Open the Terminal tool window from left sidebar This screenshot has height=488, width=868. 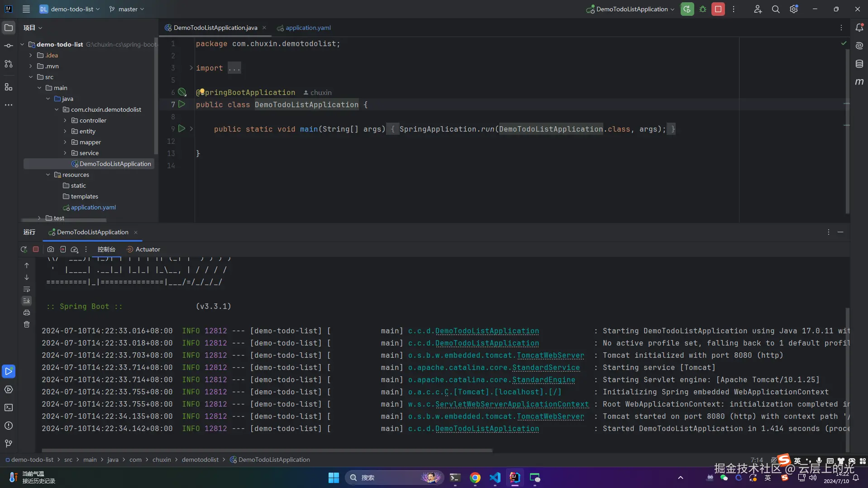[9, 407]
